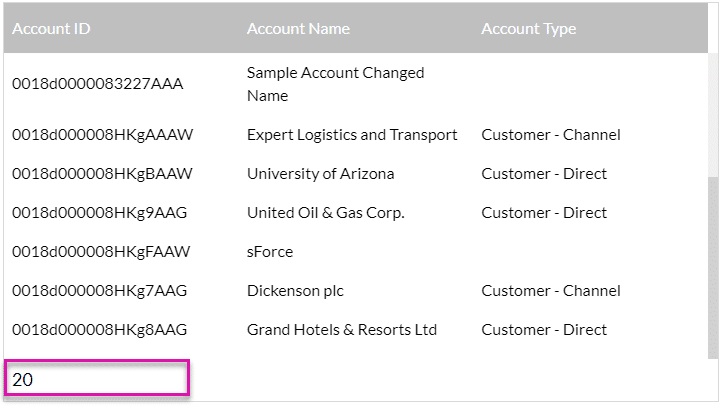Click the Account Type column header
Screen dimensions: 727x408
[528, 29]
